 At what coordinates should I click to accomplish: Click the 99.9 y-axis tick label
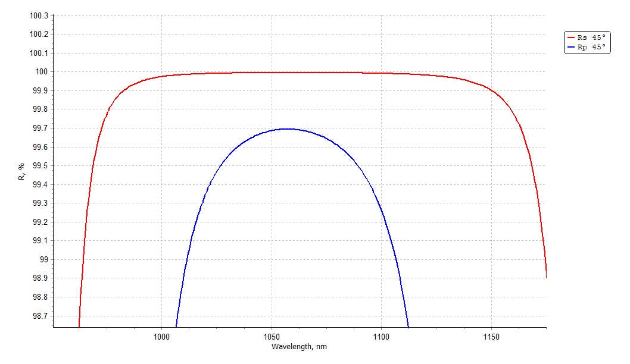point(40,90)
